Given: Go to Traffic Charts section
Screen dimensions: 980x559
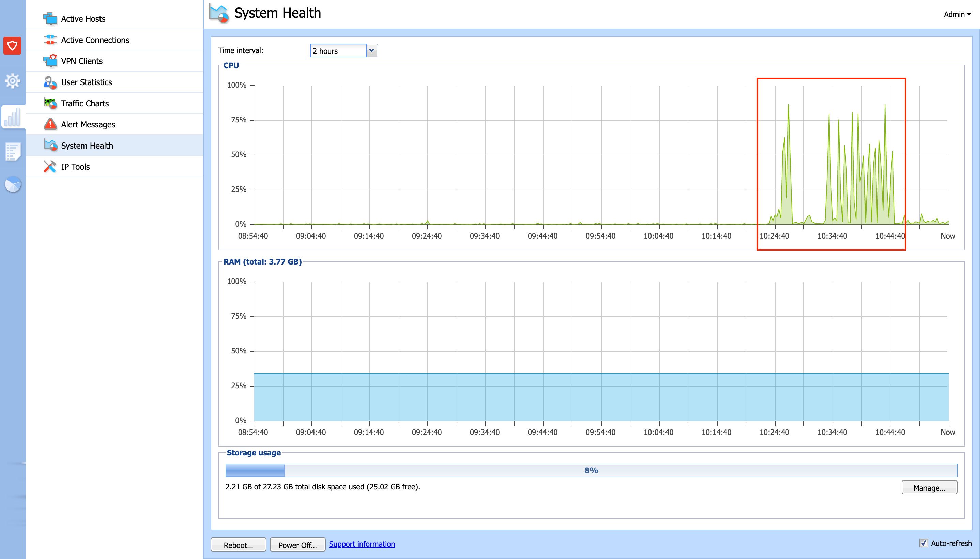Looking at the screenshot, I should [85, 103].
